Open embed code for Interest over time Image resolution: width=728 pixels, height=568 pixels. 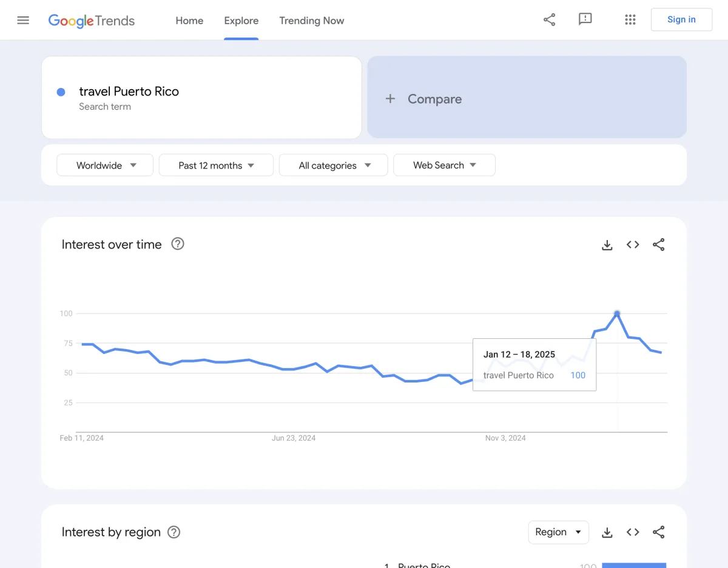tap(633, 245)
